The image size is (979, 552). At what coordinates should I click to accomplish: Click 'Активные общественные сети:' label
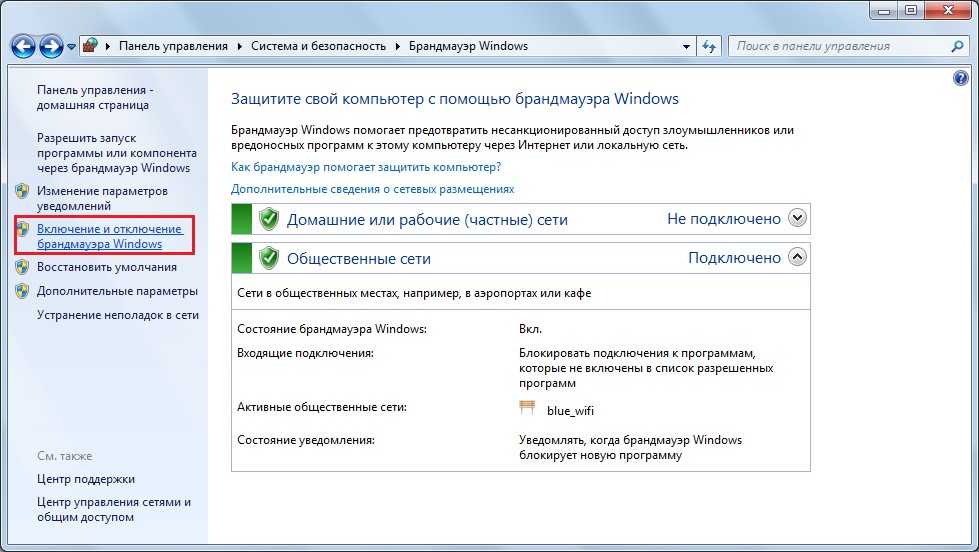coord(322,407)
